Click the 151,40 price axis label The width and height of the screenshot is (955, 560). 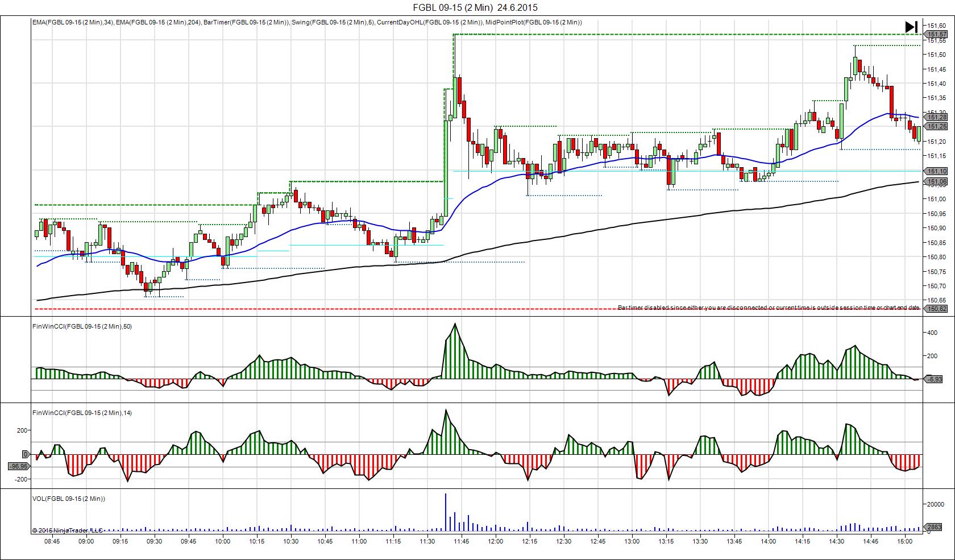pos(937,84)
